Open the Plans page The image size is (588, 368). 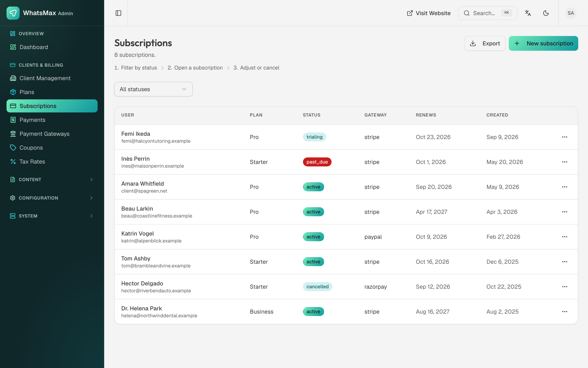(x=52, y=92)
